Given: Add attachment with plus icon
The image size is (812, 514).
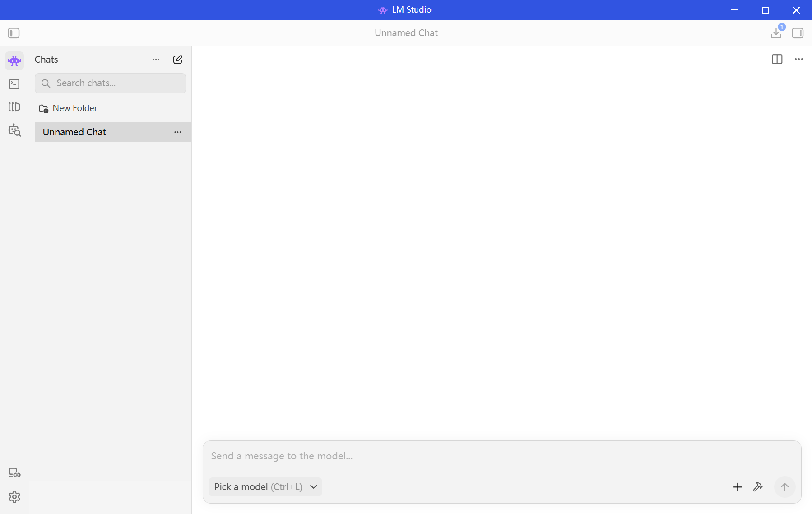Looking at the screenshot, I should pyautogui.click(x=738, y=487).
